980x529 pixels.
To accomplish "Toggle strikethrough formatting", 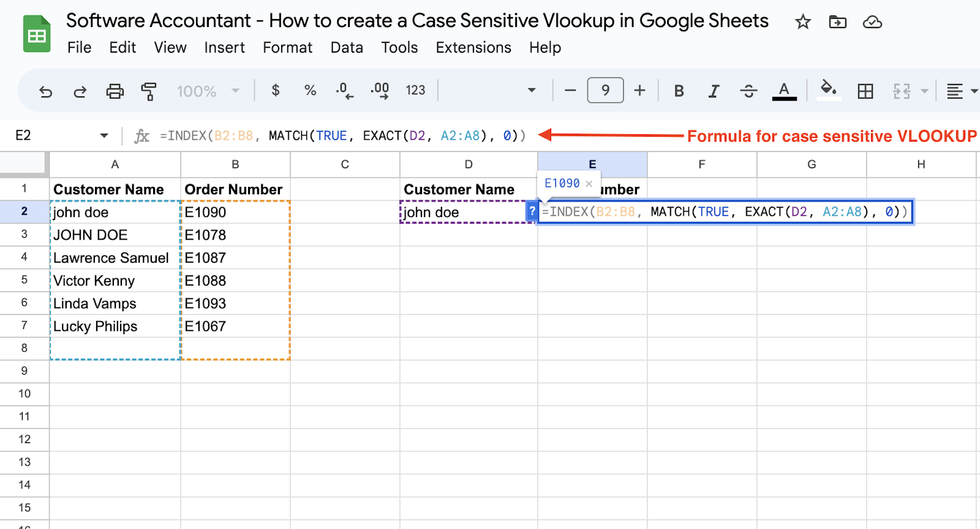I will coord(748,91).
